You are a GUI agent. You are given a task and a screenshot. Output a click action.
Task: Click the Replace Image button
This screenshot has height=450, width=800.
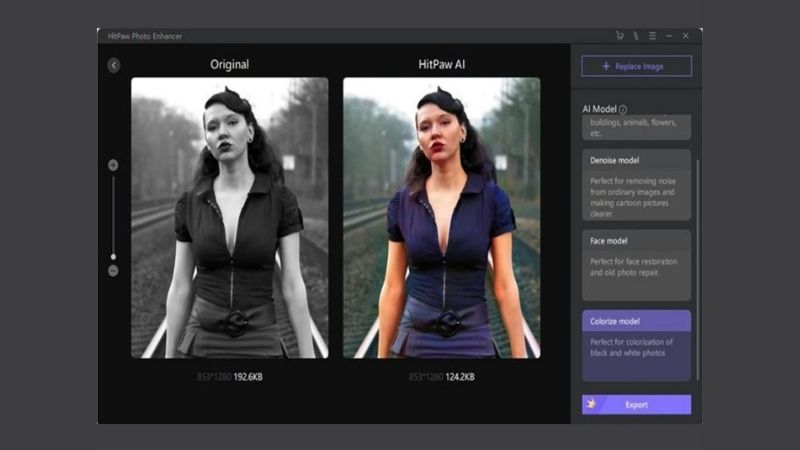click(636, 66)
